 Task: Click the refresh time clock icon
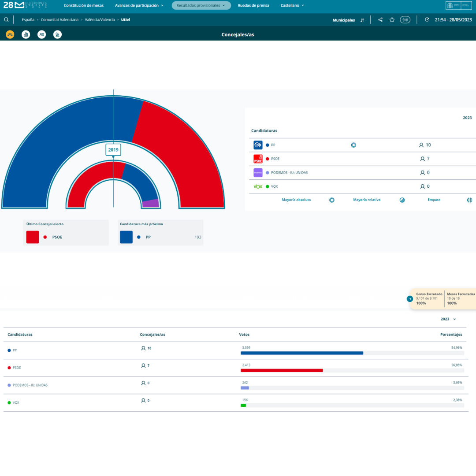tap(427, 20)
